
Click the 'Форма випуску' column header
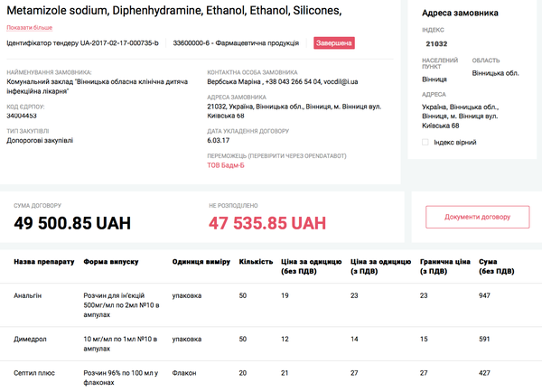click(110, 261)
